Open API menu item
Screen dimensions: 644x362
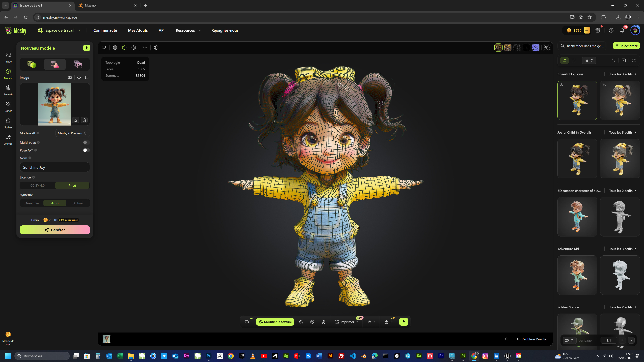(162, 30)
